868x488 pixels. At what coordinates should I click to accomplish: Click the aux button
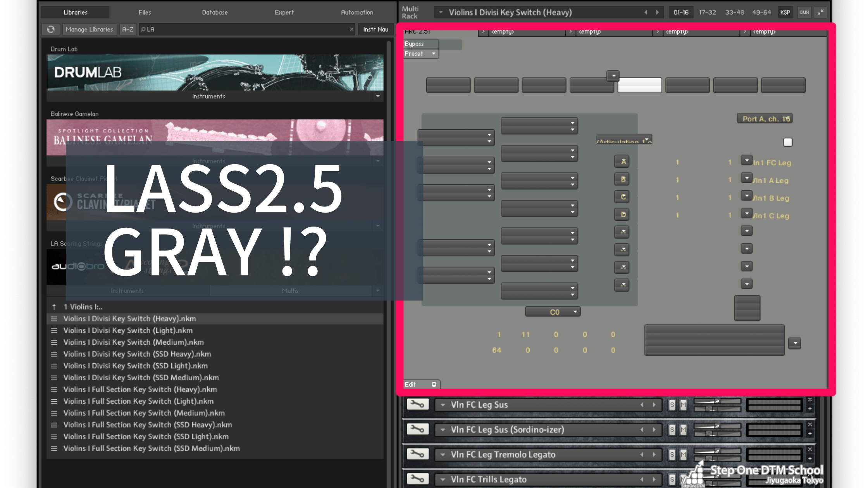pos(804,12)
